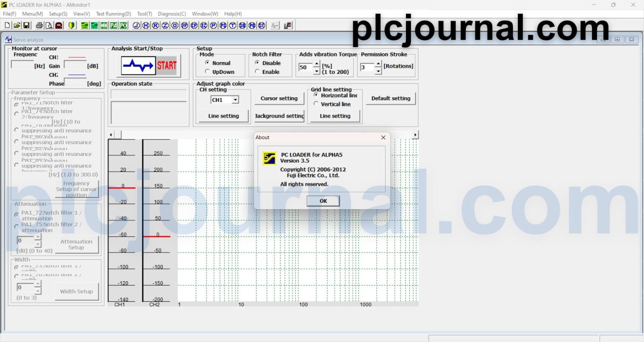Click the PO toolbar icon
Screen dimensions: 644x342
[x=123, y=25]
